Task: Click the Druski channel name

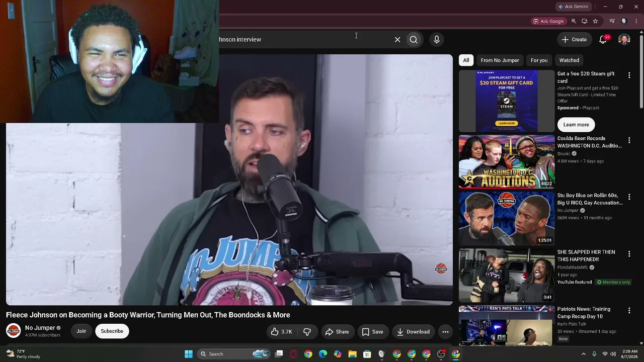Action: [563, 154]
